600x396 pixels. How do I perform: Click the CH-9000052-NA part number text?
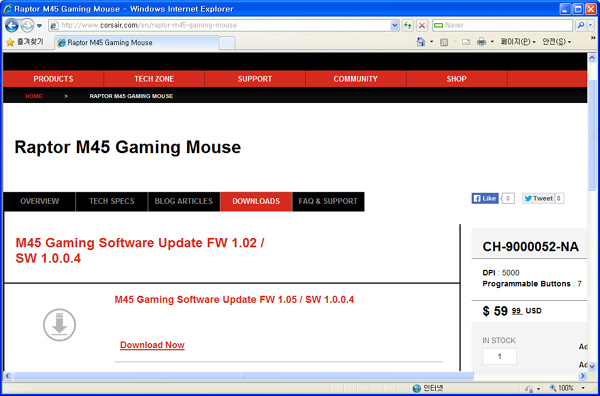(x=530, y=247)
